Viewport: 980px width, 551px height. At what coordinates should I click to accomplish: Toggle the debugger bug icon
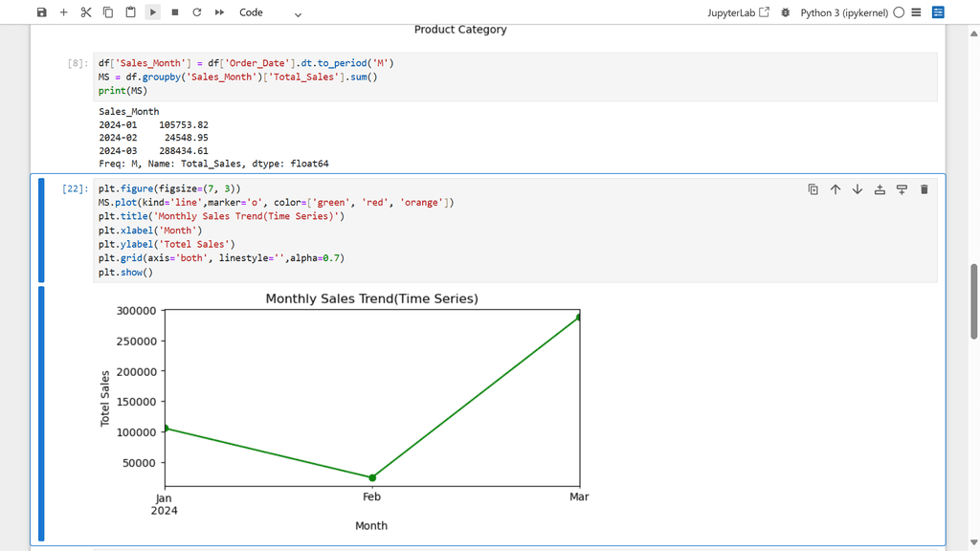click(x=786, y=12)
